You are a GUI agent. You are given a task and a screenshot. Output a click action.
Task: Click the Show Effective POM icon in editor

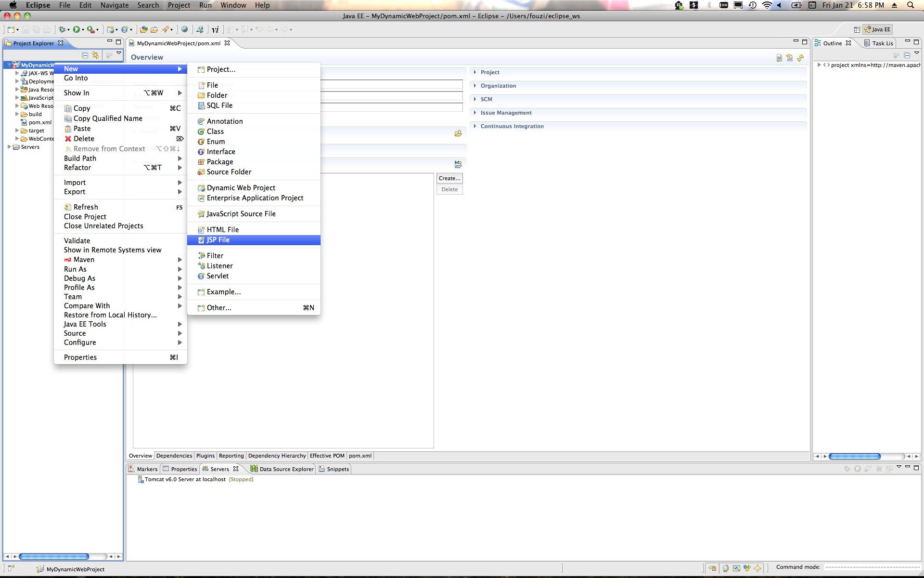(x=779, y=58)
